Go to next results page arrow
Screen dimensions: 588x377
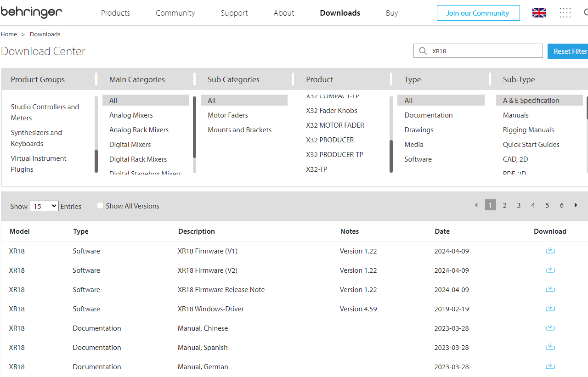coord(576,205)
